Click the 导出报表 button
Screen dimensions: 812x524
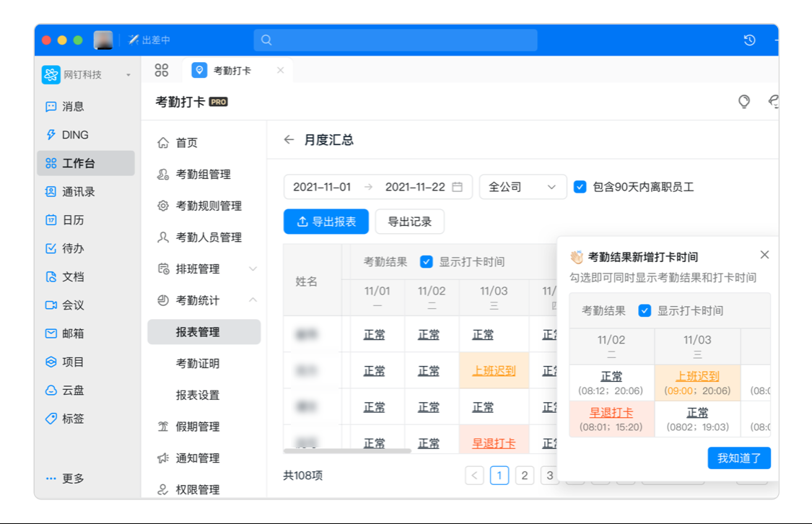point(326,222)
